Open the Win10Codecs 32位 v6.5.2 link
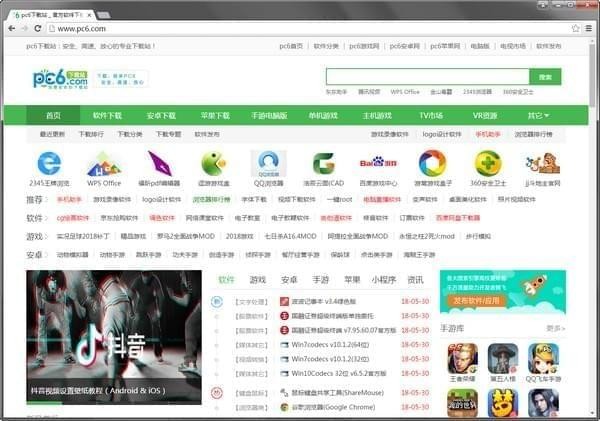The height and width of the screenshot is (421, 600). 339,374
